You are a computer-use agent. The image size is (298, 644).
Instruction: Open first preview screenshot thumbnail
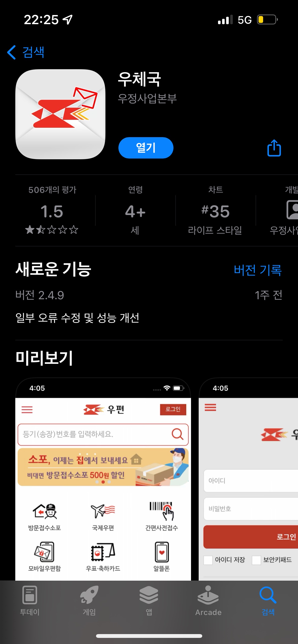pos(103,479)
